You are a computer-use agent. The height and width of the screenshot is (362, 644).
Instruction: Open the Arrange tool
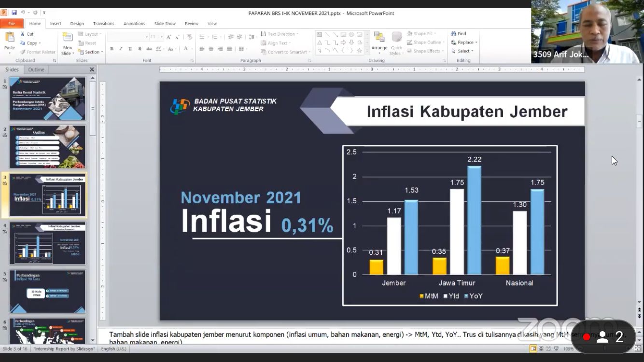(x=379, y=39)
